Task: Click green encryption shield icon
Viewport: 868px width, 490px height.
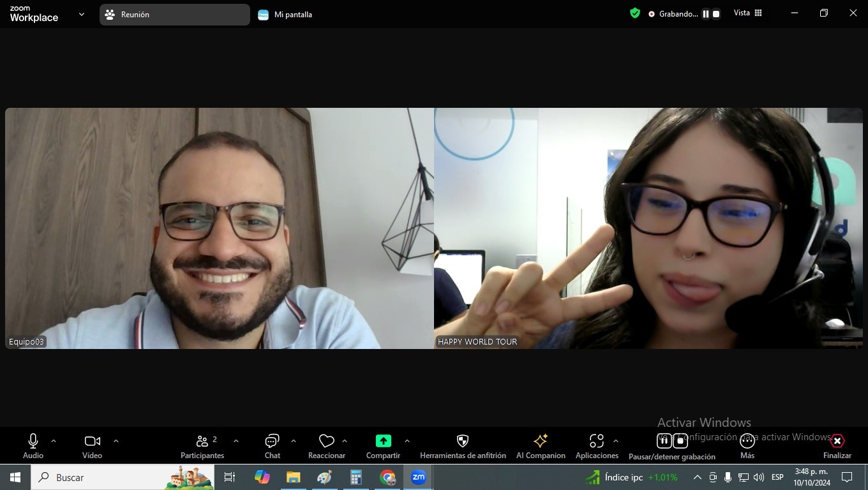Action: (x=635, y=13)
